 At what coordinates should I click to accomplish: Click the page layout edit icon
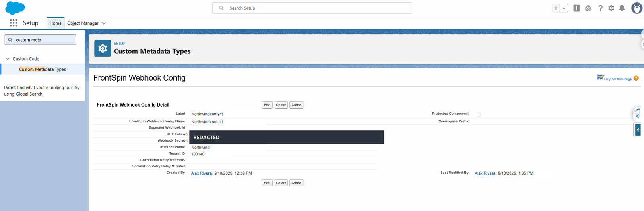click(600, 77)
